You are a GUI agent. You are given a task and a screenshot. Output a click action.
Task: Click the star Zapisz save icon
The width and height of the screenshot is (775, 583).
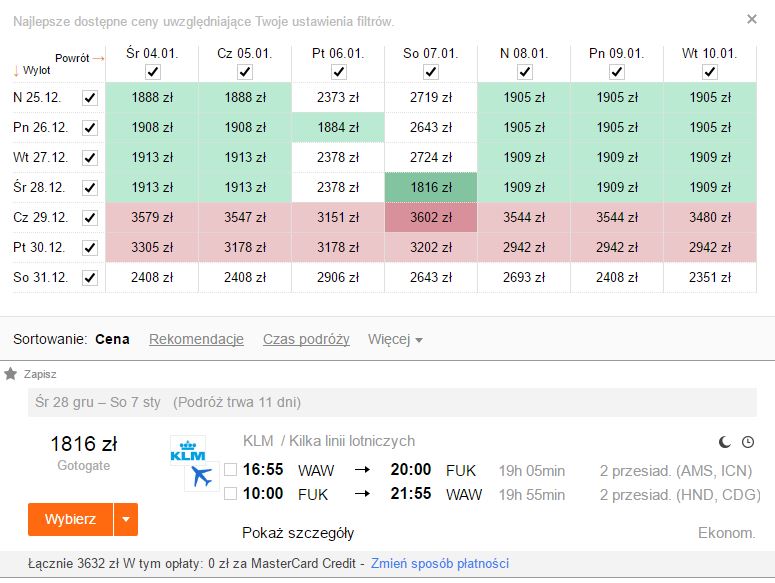coord(10,374)
